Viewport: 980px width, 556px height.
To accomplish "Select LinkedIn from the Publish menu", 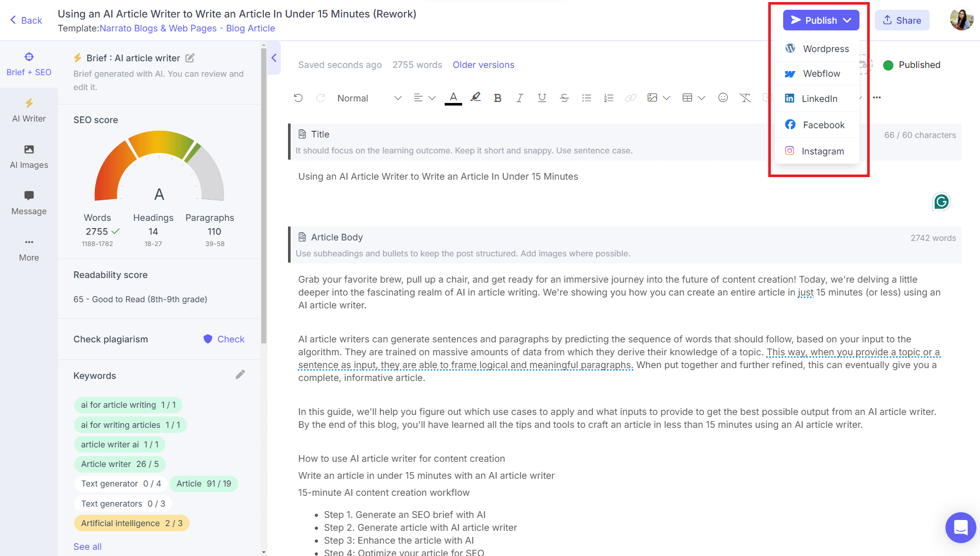I will pos(817,98).
